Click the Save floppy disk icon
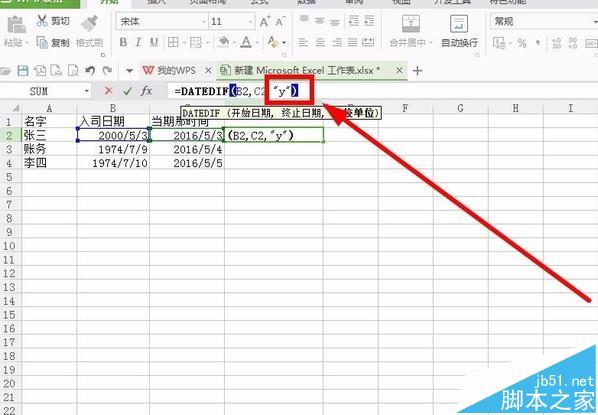Viewport: 598px width, 415px height. click(23, 71)
